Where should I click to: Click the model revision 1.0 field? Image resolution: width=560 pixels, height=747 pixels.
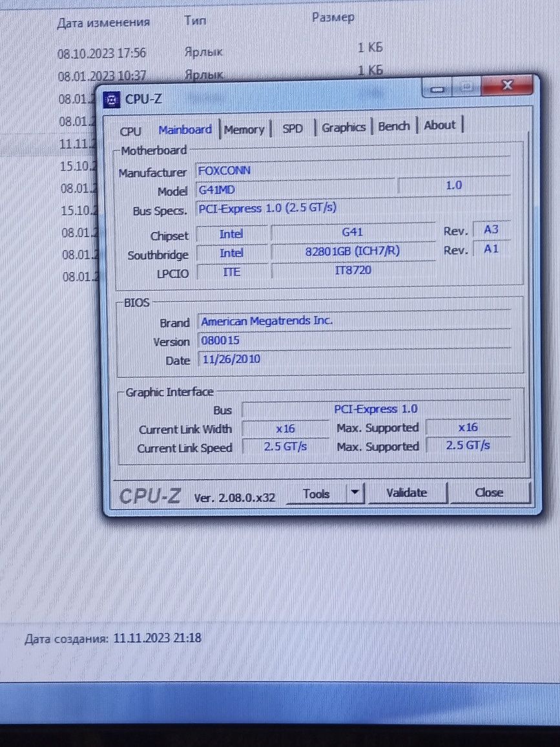click(x=453, y=185)
